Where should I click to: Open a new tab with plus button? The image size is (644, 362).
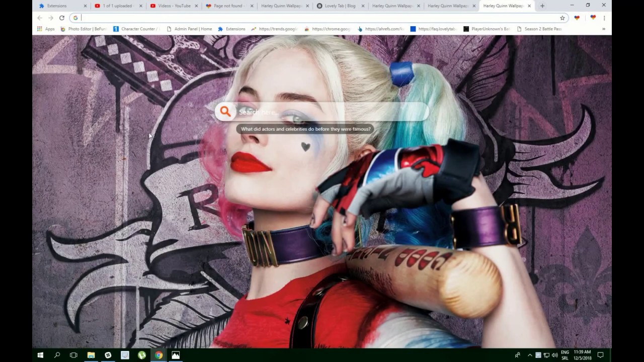(x=542, y=6)
